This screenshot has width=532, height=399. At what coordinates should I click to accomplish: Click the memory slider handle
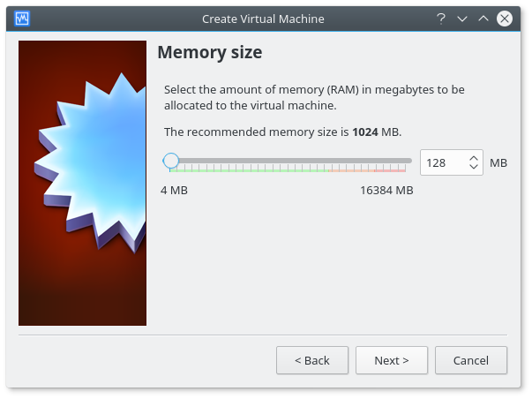[x=170, y=161]
